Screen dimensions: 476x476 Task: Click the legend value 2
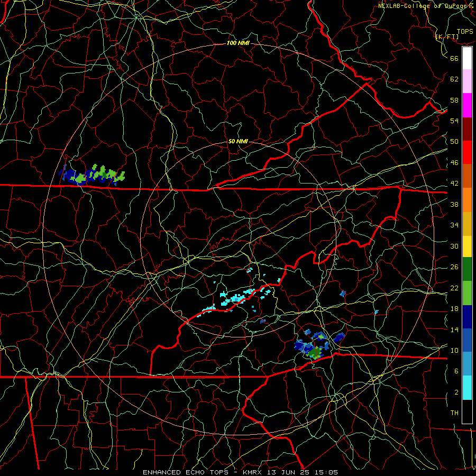click(x=456, y=392)
